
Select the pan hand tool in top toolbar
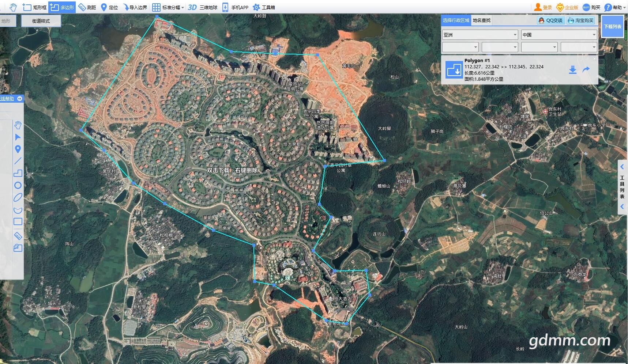[13, 7]
